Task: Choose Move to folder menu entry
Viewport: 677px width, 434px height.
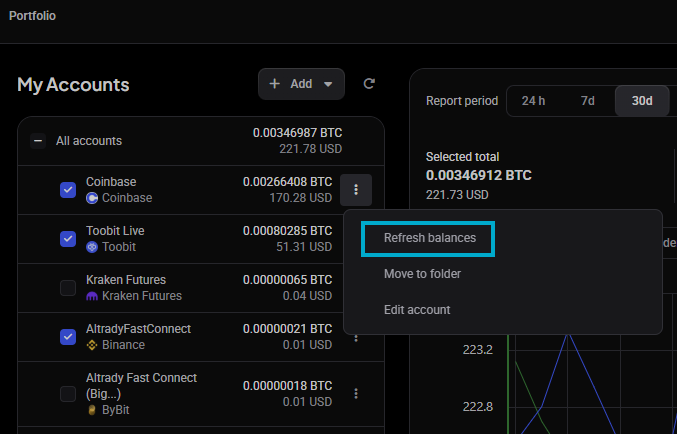Action: coord(422,274)
